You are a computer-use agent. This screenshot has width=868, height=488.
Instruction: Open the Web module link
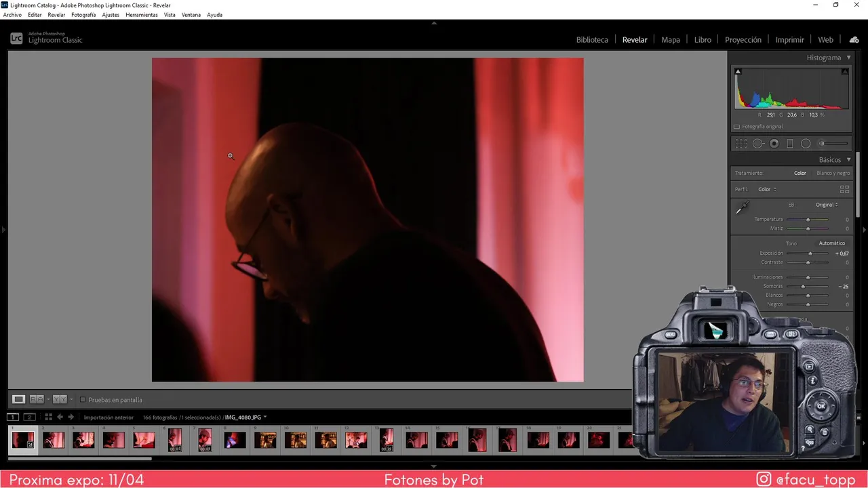tap(825, 40)
